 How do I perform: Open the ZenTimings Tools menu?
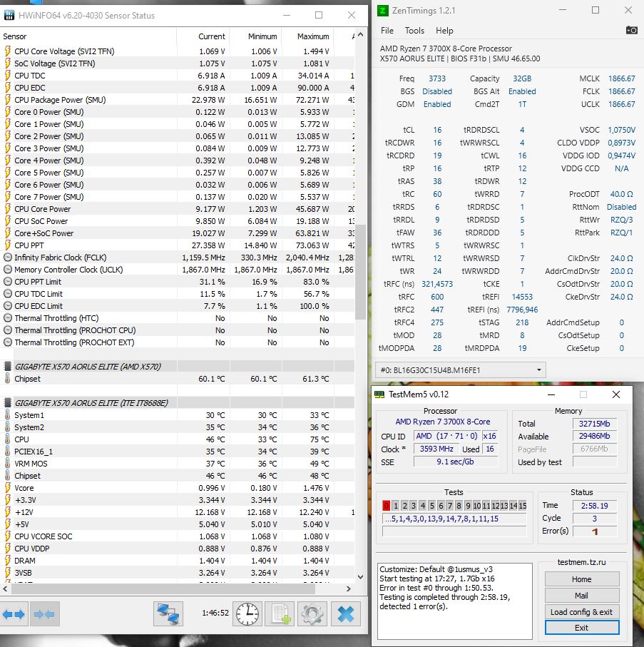[414, 31]
